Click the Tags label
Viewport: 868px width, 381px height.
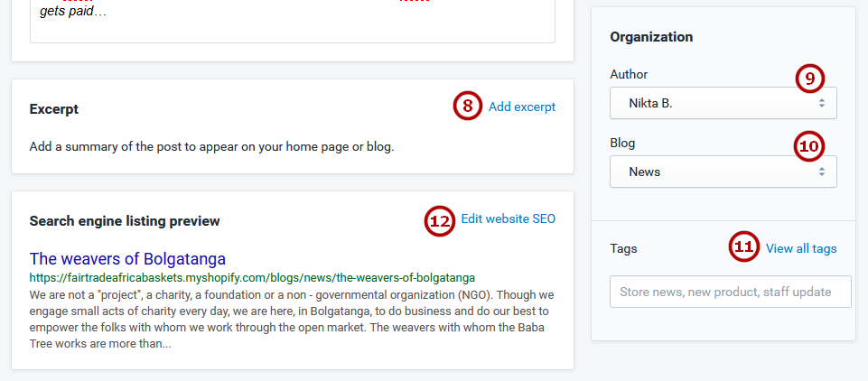tap(623, 249)
